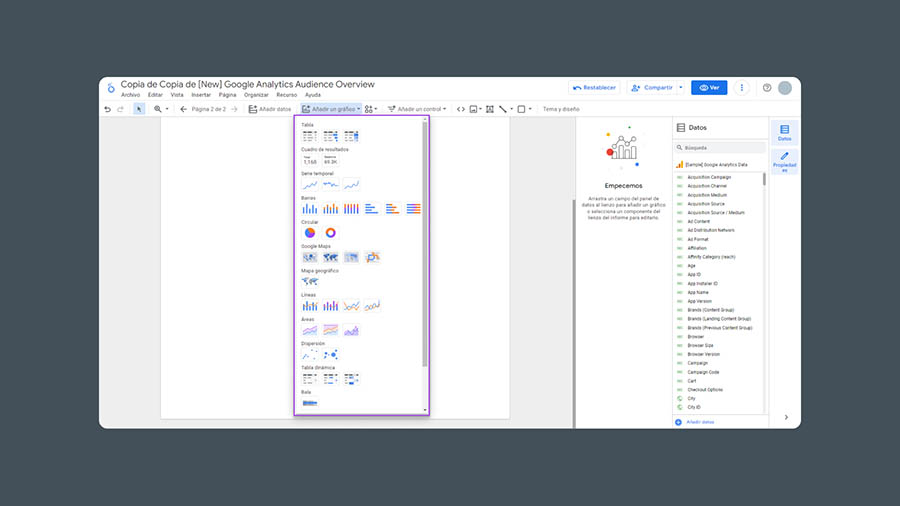Image resolution: width=900 pixels, height=506 pixels.
Task: Insert the first Tabla chart type
Action: (310, 136)
